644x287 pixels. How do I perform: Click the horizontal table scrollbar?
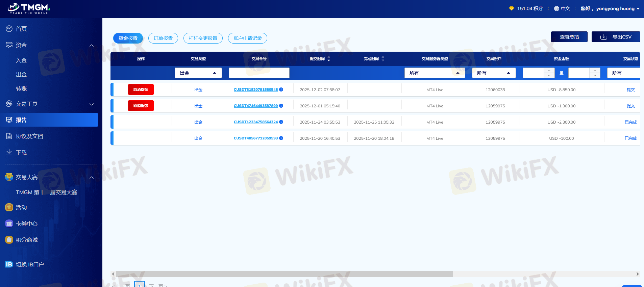tap(284, 274)
